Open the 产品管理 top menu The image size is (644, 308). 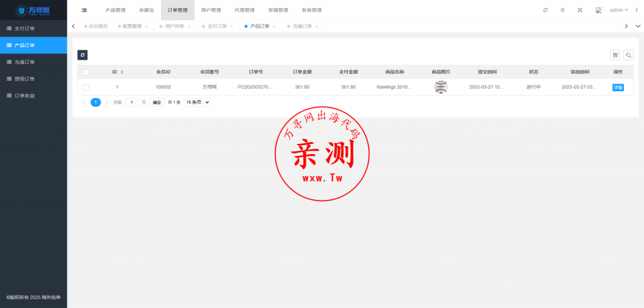coord(116,10)
